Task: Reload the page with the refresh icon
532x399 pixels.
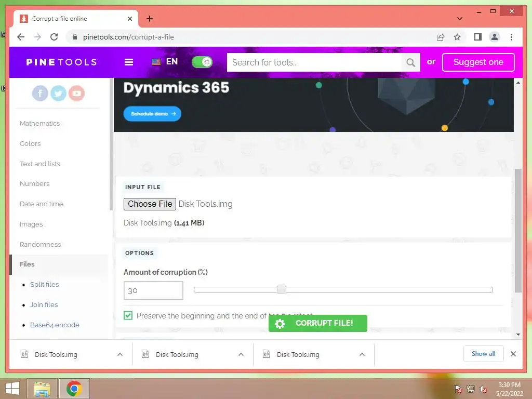Action: (x=54, y=37)
